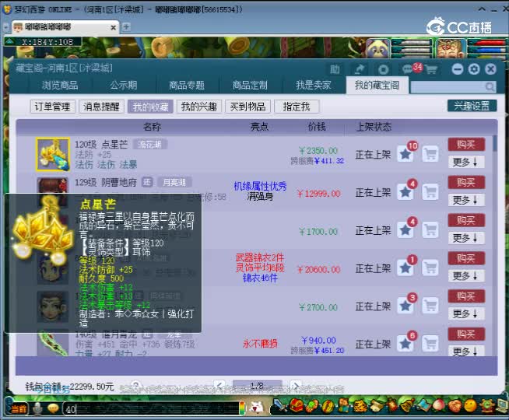The width and height of the screenshot is (509, 420).
Task: Expand 更多 on the 点星芒 row
Action: pyautogui.click(x=466, y=162)
